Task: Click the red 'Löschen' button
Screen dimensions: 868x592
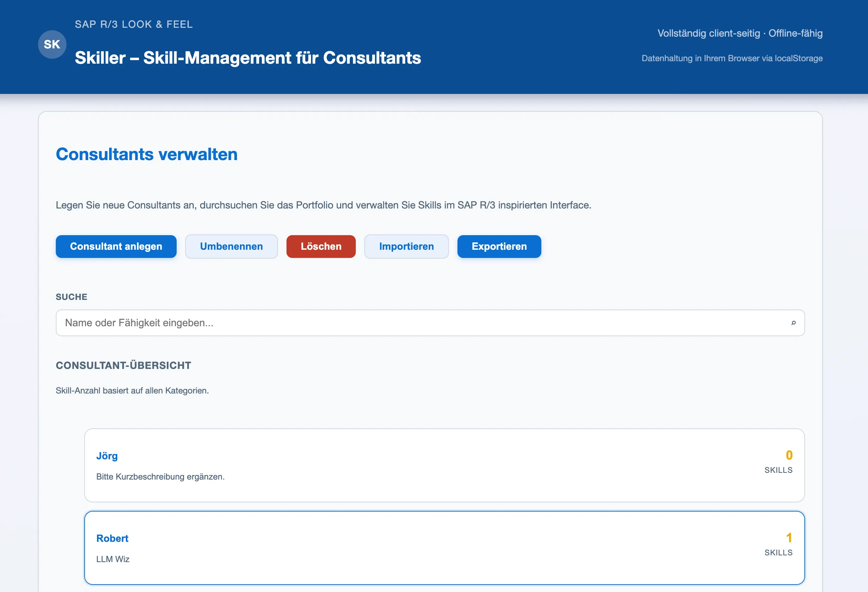Action: click(x=321, y=246)
